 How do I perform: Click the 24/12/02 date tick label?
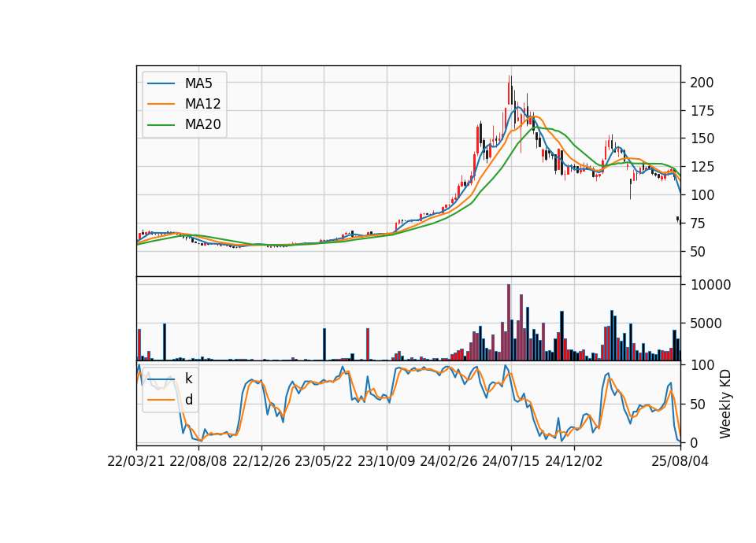[x=574, y=462]
